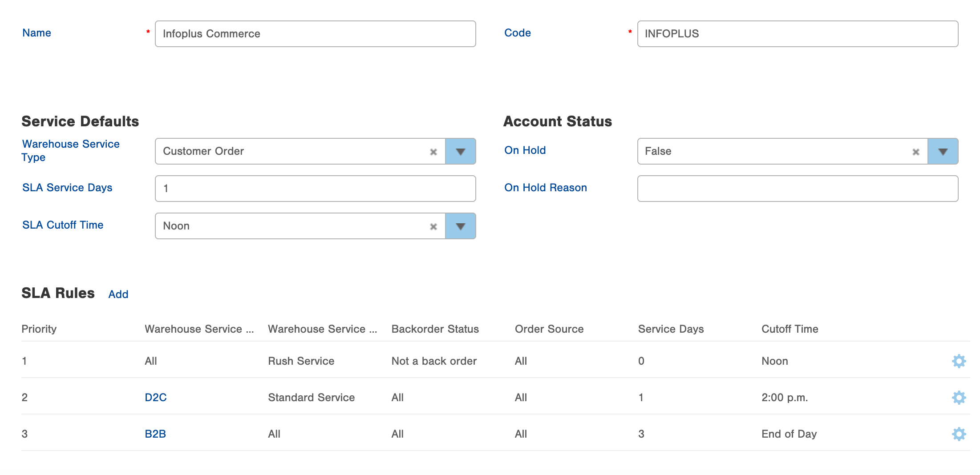The width and height of the screenshot is (980, 475).
Task: Select the Noon cutoff cell in rule 1
Action: 775,361
